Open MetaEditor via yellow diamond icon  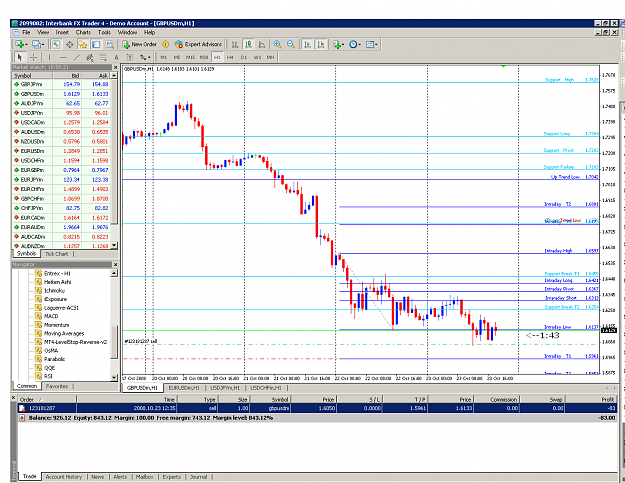[x=165, y=44]
